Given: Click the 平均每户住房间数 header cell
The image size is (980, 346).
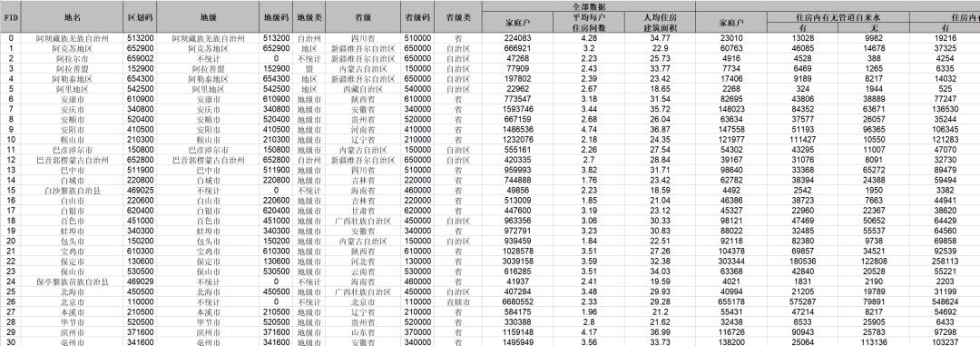Looking at the screenshot, I should [x=589, y=23].
